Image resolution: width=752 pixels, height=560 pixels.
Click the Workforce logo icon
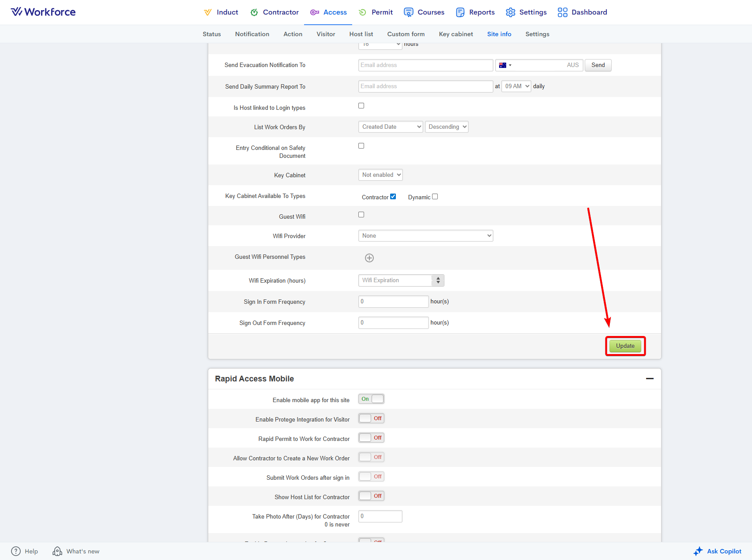coord(16,12)
